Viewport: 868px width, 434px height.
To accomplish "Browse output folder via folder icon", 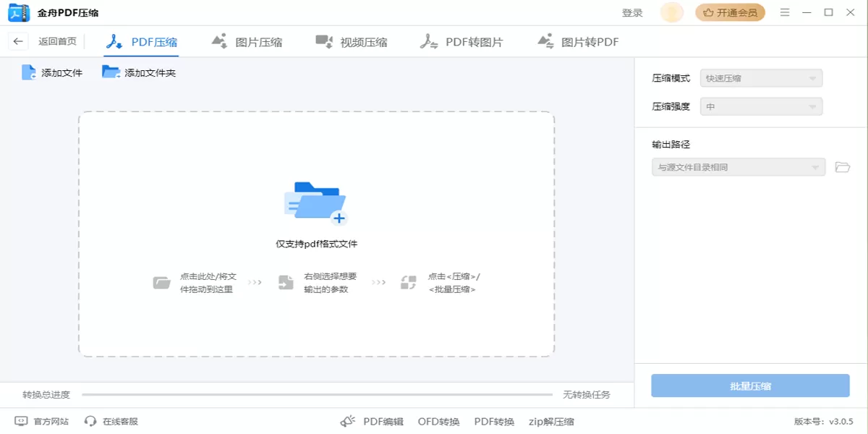I will coord(842,167).
